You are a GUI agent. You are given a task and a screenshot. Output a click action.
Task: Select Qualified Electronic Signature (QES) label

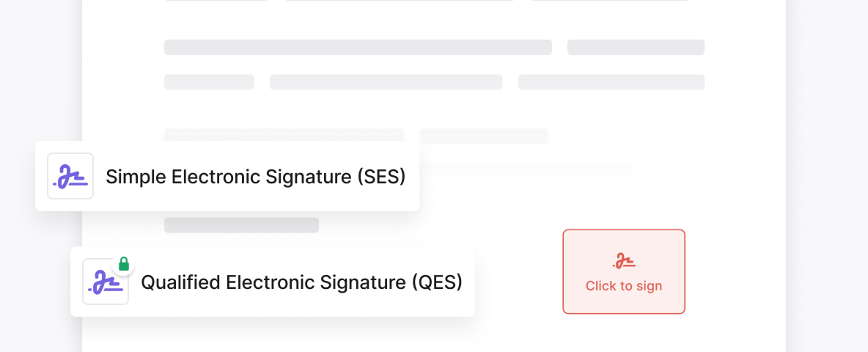301,282
